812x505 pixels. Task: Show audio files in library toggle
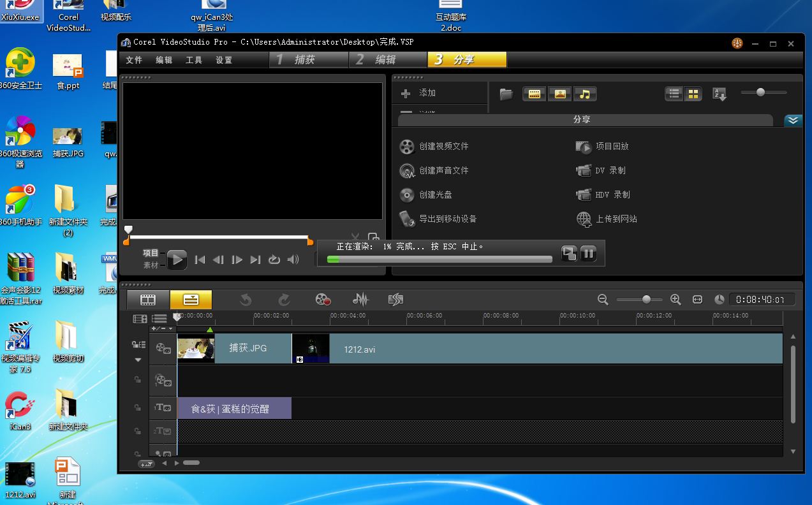pyautogui.click(x=584, y=94)
